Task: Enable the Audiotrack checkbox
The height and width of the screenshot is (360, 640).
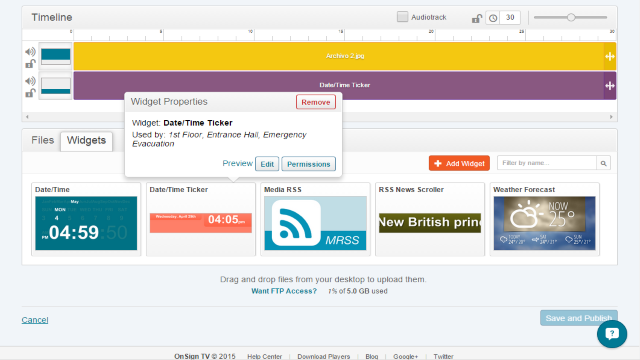Action: tap(402, 17)
